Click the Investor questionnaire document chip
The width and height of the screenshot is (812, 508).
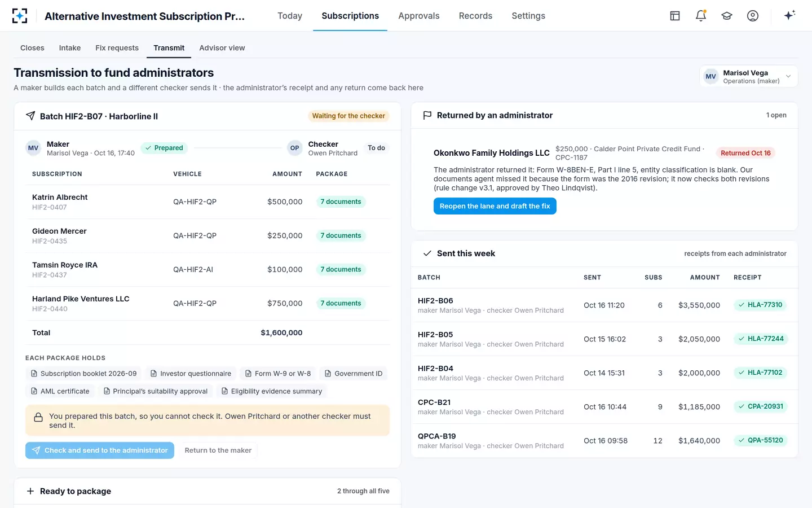click(191, 374)
